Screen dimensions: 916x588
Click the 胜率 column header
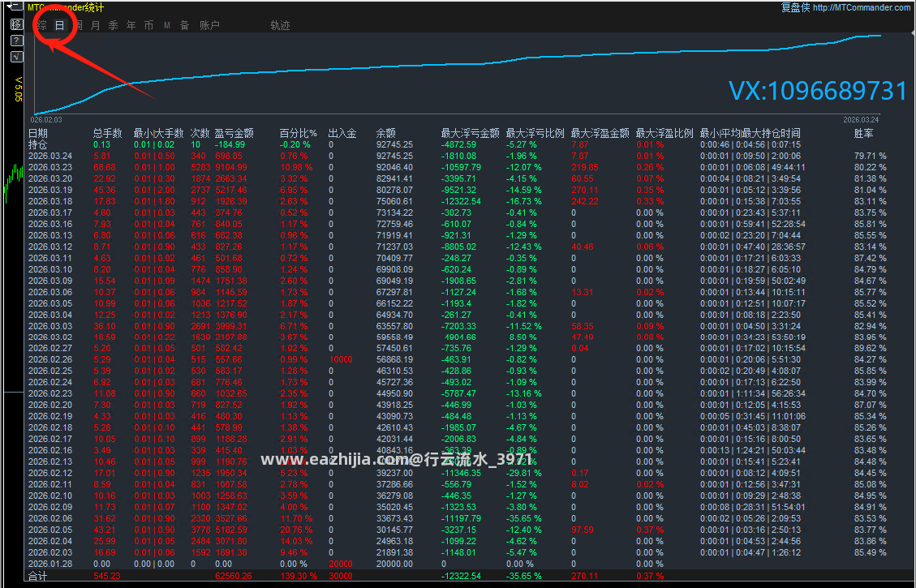[863, 133]
